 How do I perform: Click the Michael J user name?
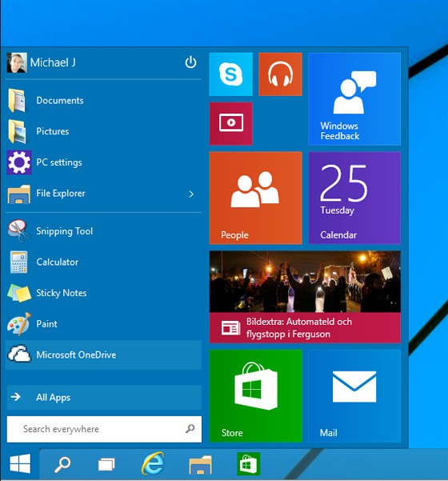53,62
